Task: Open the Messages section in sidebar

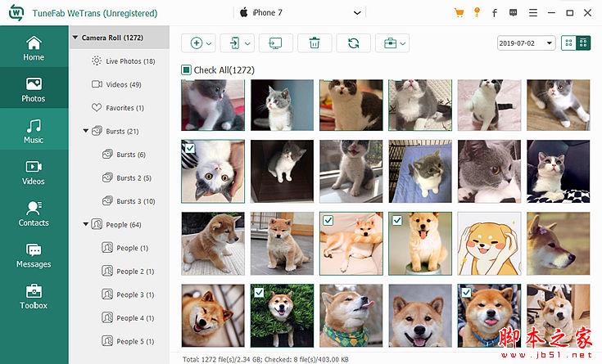Action: 34,255
